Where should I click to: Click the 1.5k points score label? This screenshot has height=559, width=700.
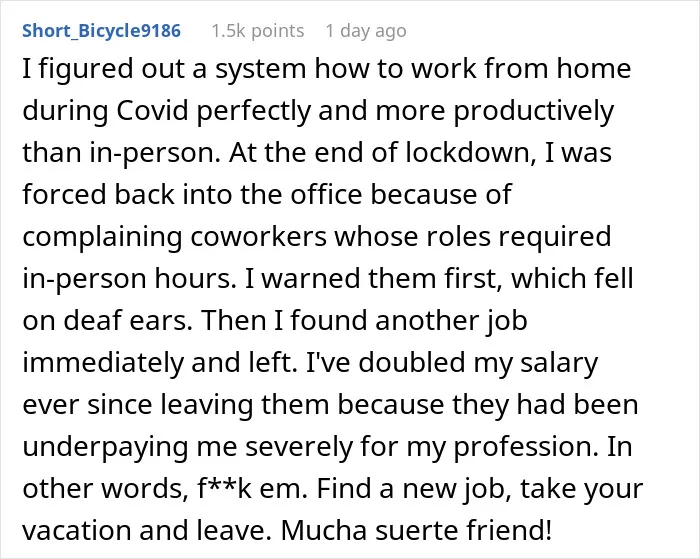(258, 31)
